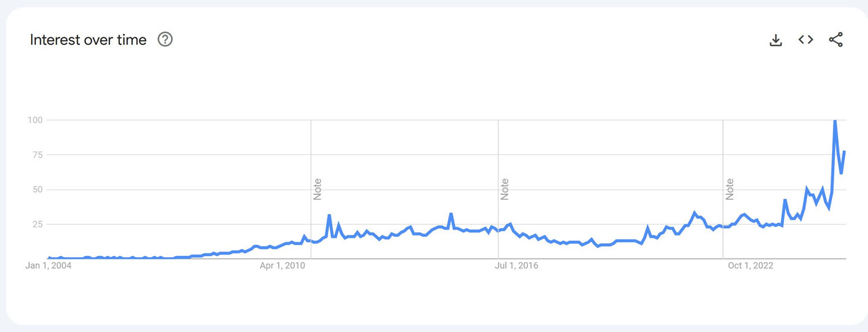Image resolution: width=868 pixels, height=332 pixels.
Task: Select the Note label near Oct 2022
Action: coord(730,189)
